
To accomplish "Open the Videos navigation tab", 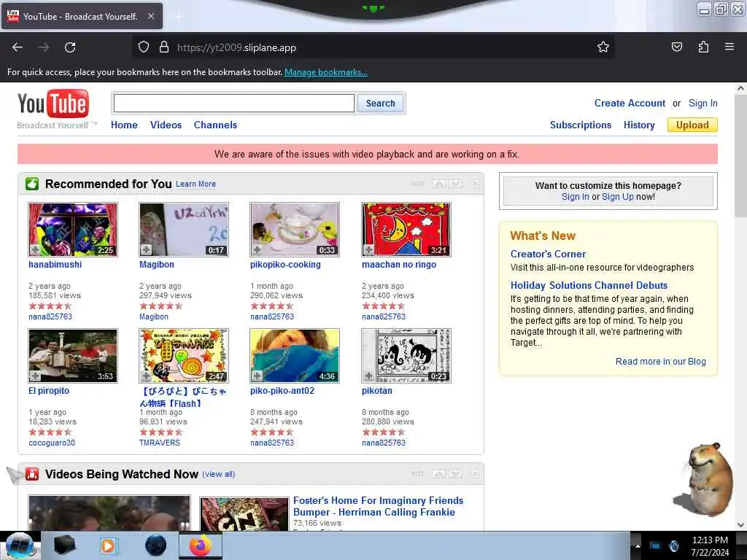I will click(166, 125).
